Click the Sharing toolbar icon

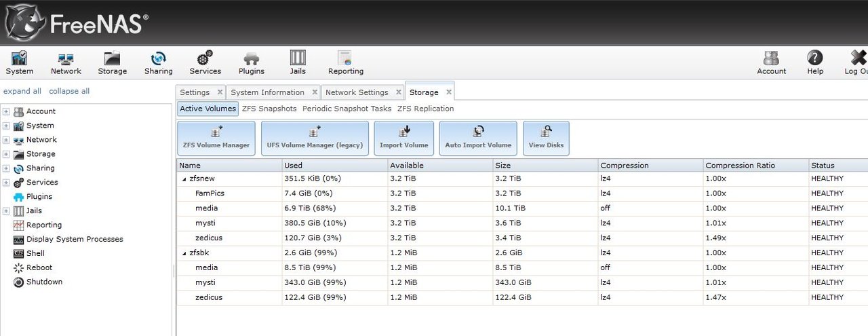[x=158, y=62]
